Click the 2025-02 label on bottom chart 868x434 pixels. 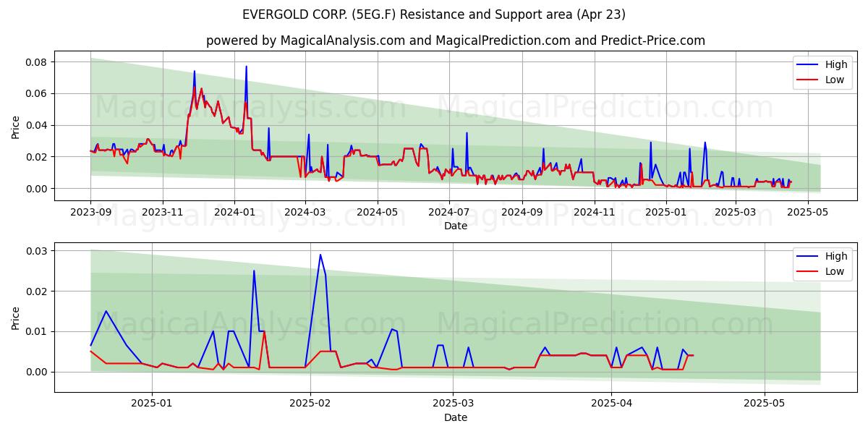pos(310,404)
